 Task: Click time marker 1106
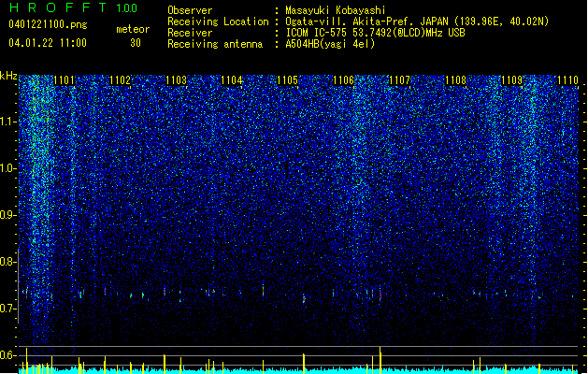343,80
